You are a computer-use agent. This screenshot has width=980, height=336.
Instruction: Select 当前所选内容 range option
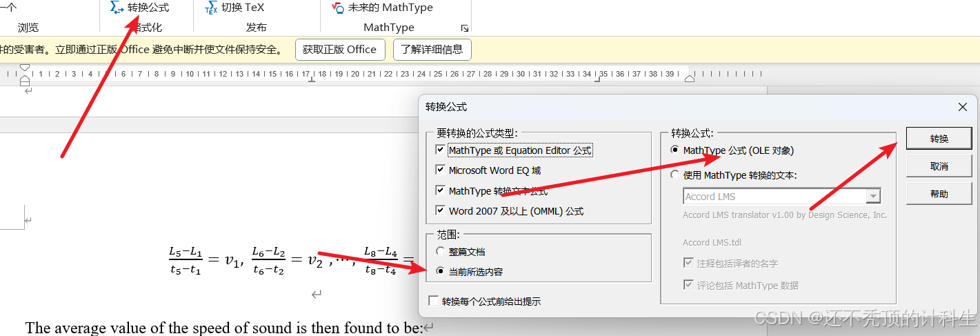tap(441, 271)
